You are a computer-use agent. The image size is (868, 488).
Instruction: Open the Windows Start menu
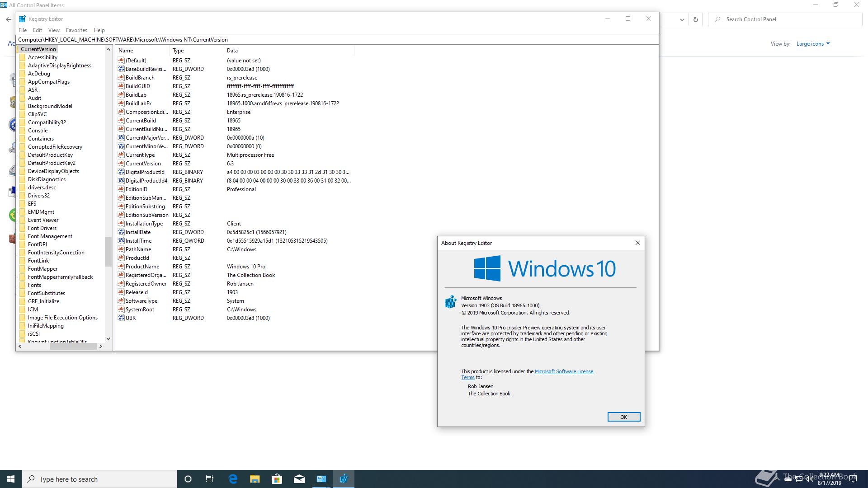click(11, 479)
